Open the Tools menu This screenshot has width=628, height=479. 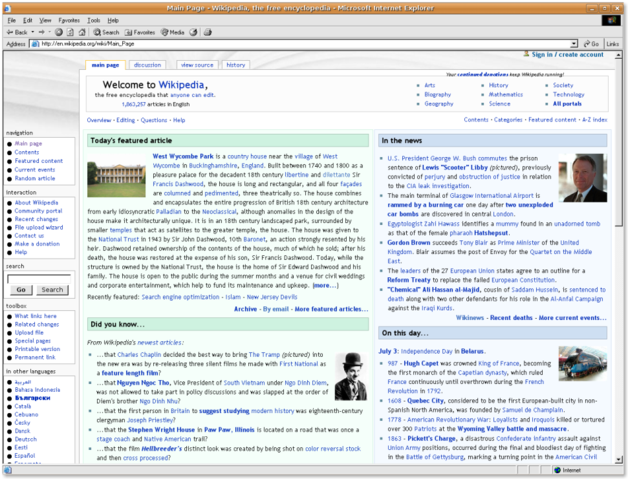93,20
